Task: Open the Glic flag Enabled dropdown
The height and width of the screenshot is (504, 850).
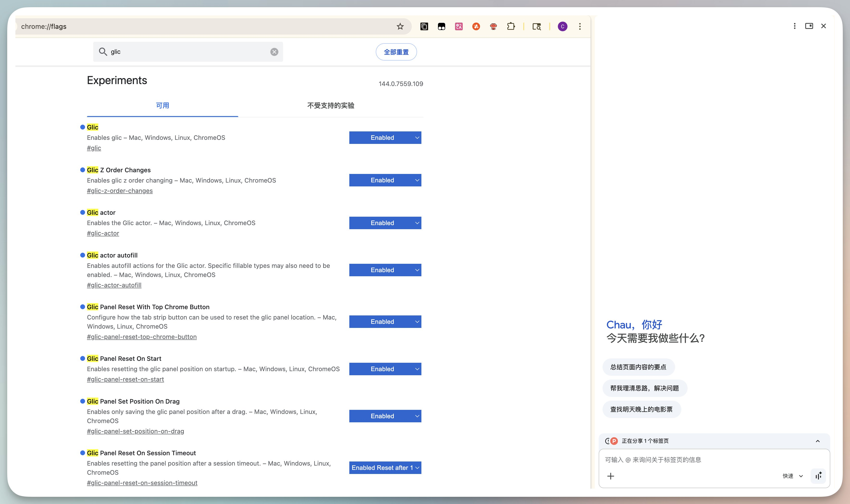Action: 385,138
